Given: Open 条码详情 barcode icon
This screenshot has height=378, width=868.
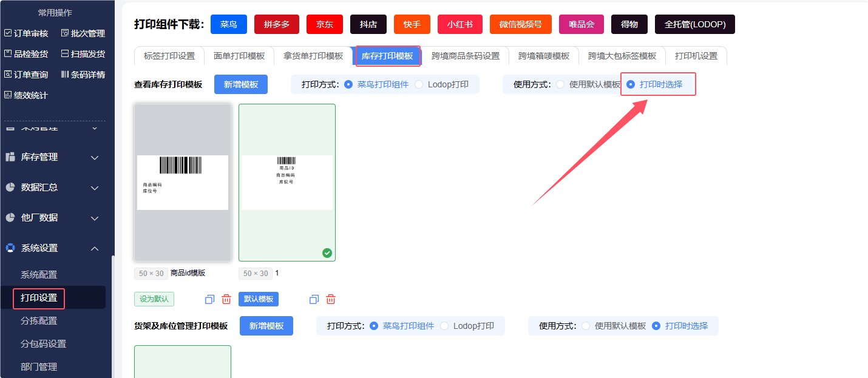Looking at the screenshot, I should [65, 75].
